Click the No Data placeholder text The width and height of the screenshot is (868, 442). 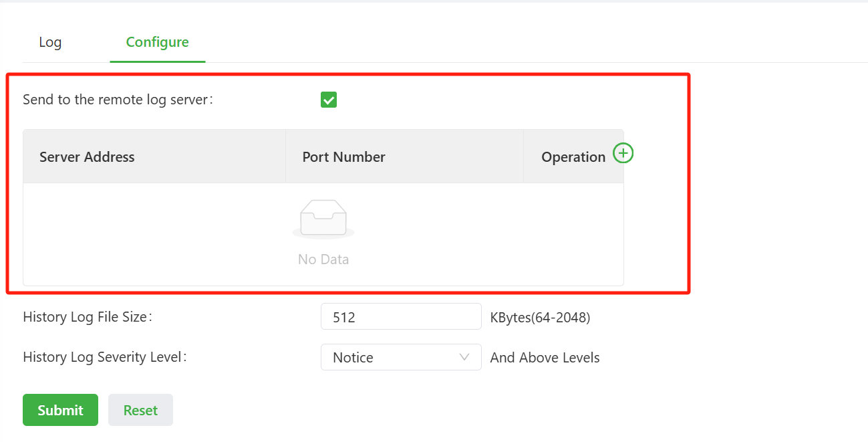pyautogui.click(x=323, y=259)
